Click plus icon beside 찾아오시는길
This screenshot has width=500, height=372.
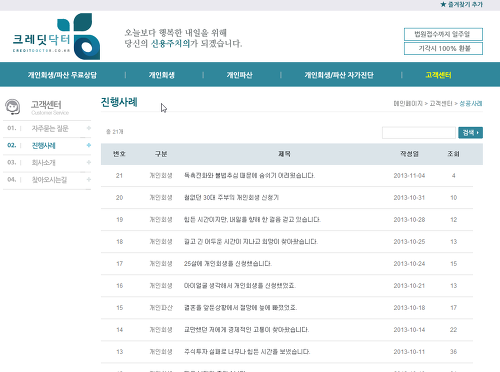(x=89, y=180)
